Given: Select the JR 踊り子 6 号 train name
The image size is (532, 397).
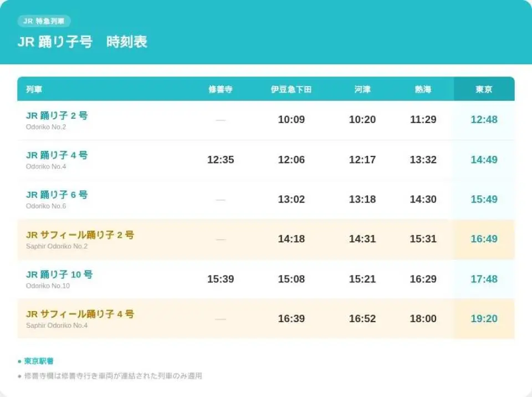Looking at the screenshot, I should [x=57, y=195].
